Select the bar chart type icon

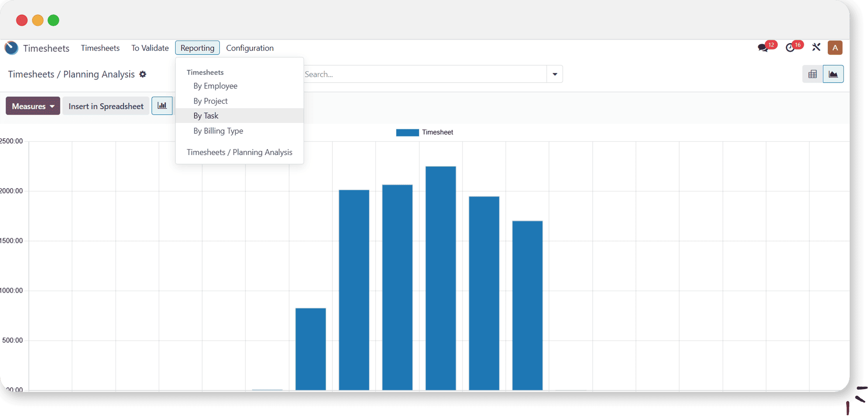[162, 106]
